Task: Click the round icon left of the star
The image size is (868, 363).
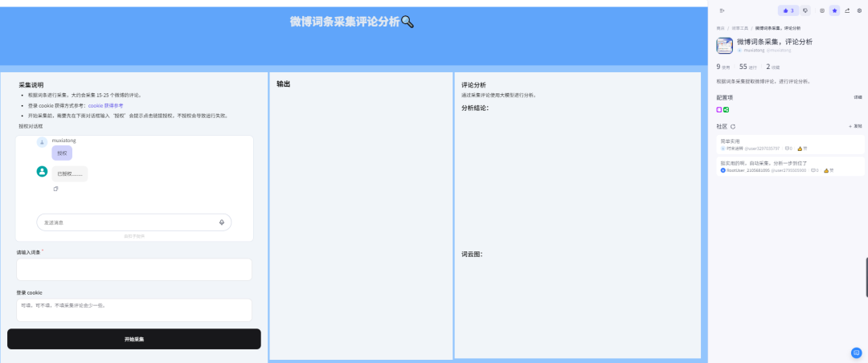Action: (x=822, y=10)
